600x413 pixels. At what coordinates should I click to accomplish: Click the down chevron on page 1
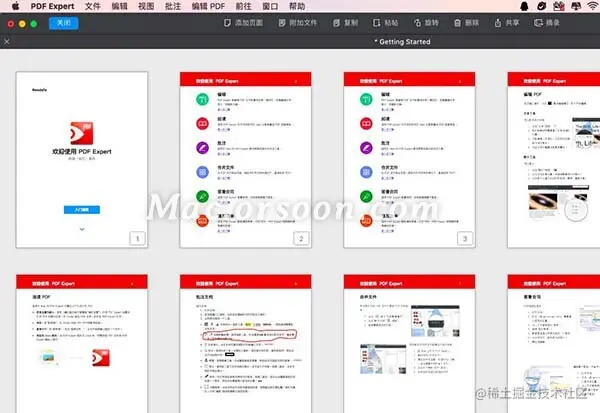tap(82, 229)
